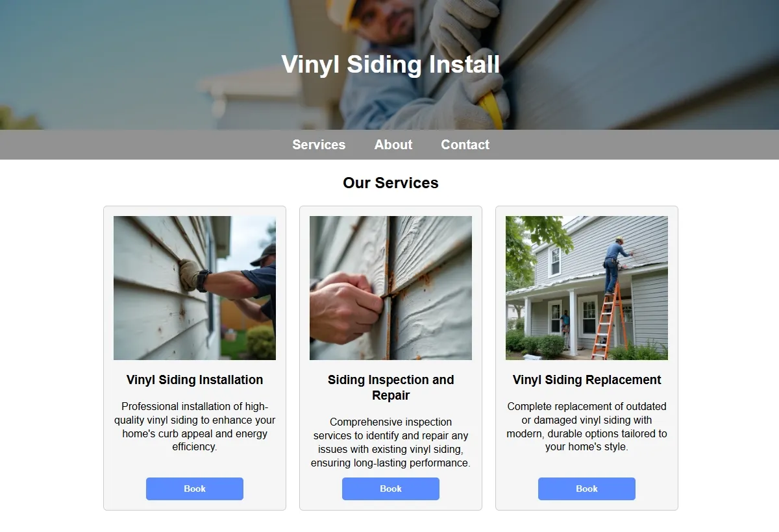The height and width of the screenshot is (532, 779).
Task: Click the Vinyl Siding Replacement ladder photo
Action: (587, 288)
